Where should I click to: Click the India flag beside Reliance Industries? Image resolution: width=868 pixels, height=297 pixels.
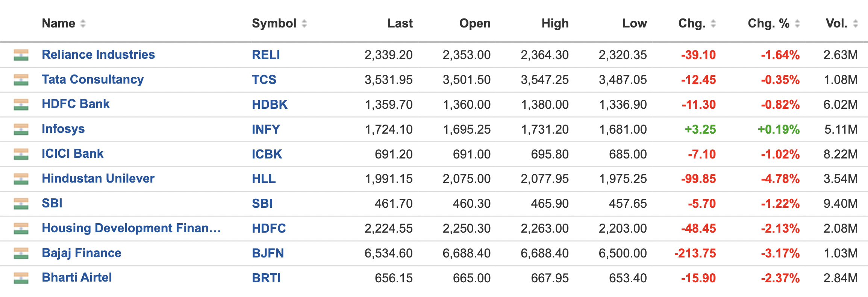(21, 55)
